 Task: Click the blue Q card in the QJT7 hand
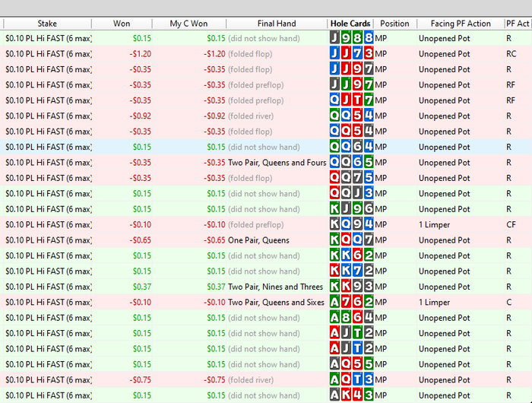tap(334, 100)
